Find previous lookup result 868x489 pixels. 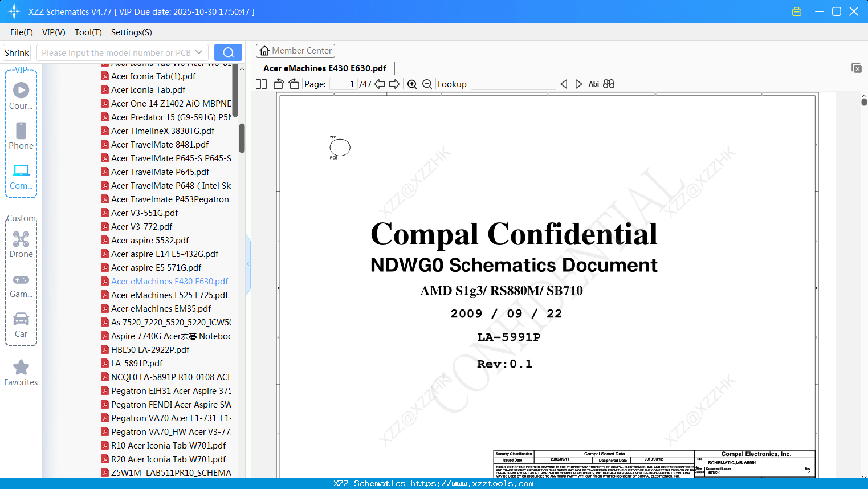pyautogui.click(x=564, y=84)
